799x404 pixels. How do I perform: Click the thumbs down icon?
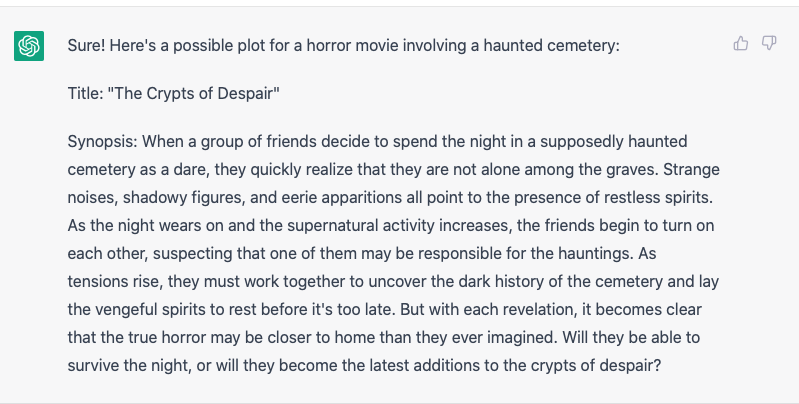[769, 43]
